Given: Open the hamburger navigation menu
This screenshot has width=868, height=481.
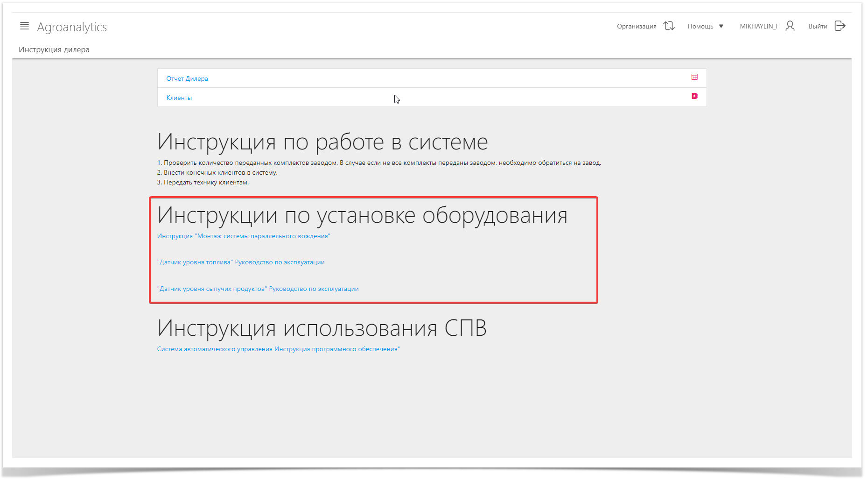Looking at the screenshot, I should tap(24, 26).
